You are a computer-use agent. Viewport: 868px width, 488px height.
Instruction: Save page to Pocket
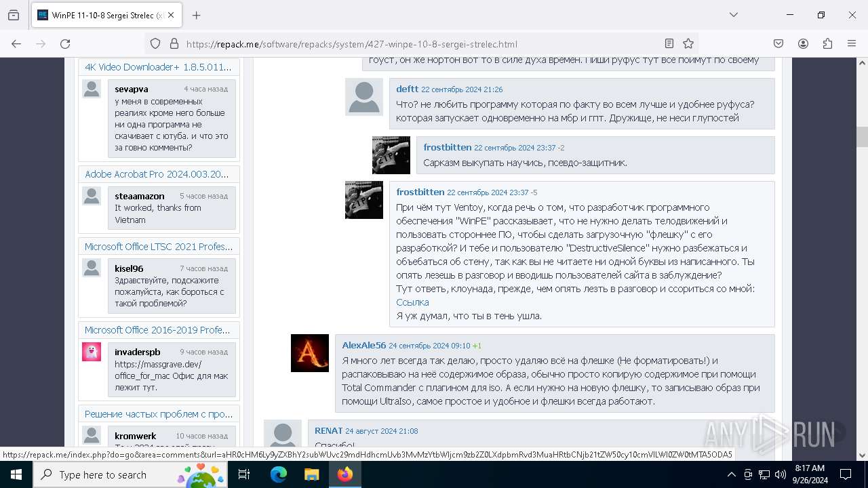(778, 43)
